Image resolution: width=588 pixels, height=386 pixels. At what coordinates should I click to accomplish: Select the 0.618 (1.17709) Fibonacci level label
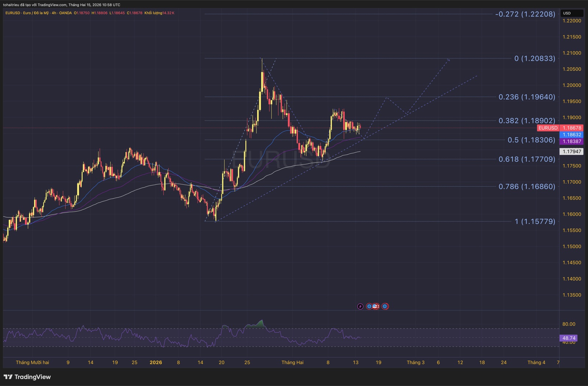(x=527, y=159)
